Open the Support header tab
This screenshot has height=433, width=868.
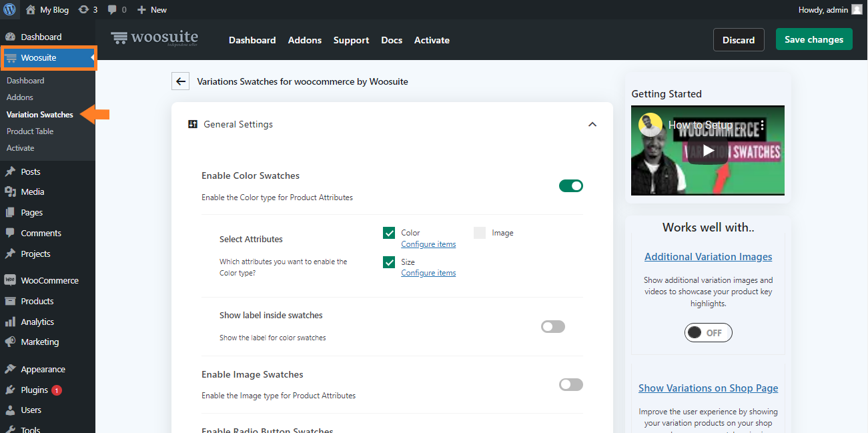352,40
